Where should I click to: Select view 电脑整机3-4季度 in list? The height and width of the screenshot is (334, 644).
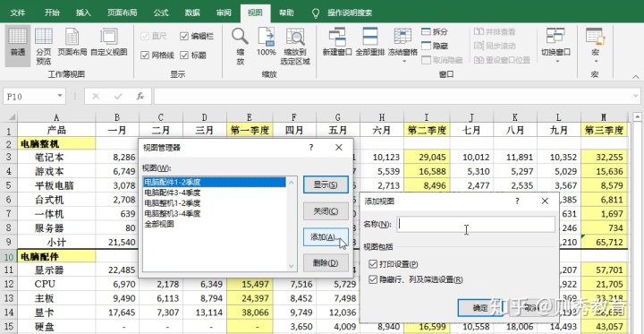pos(214,213)
